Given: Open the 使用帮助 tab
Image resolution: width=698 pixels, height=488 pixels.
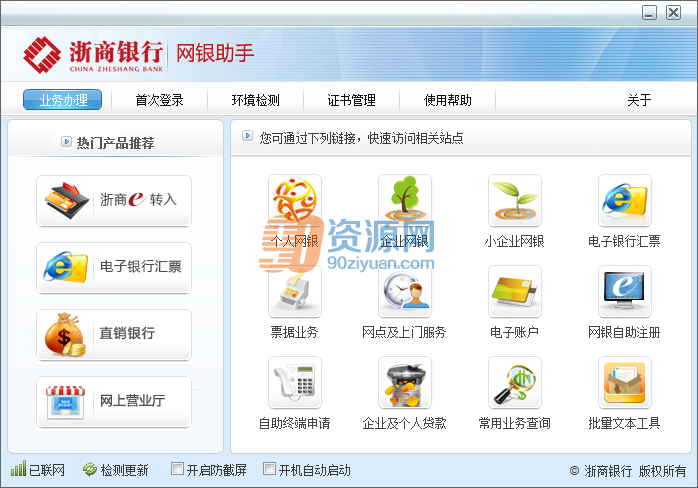Looking at the screenshot, I should click(448, 100).
